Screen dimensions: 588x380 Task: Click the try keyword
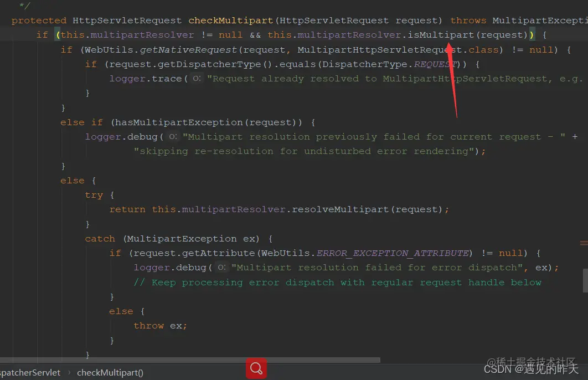coord(94,195)
